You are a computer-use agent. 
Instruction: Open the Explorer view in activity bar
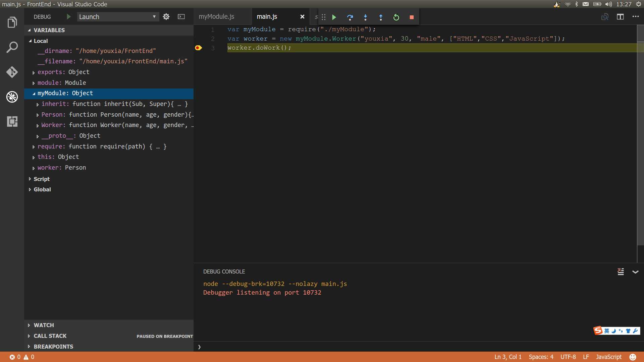[x=12, y=22]
